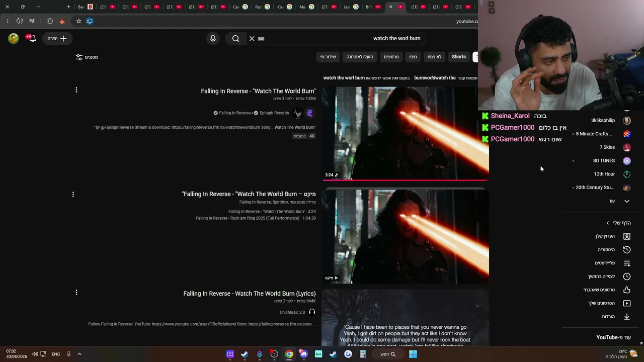
Task: Open the search filters (מסננים) button
Action: [x=87, y=57]
